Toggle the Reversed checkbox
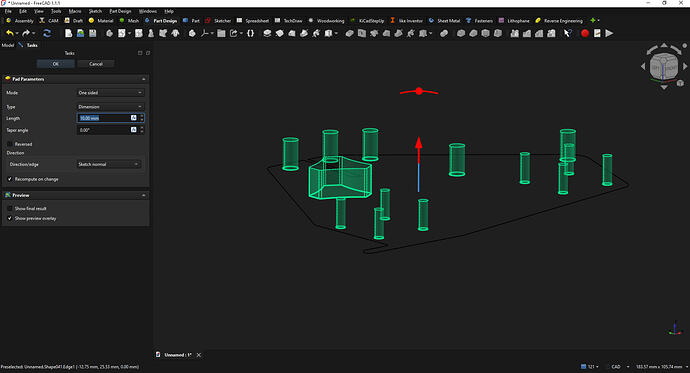690x373 pixels. click(x=10, y=144)
